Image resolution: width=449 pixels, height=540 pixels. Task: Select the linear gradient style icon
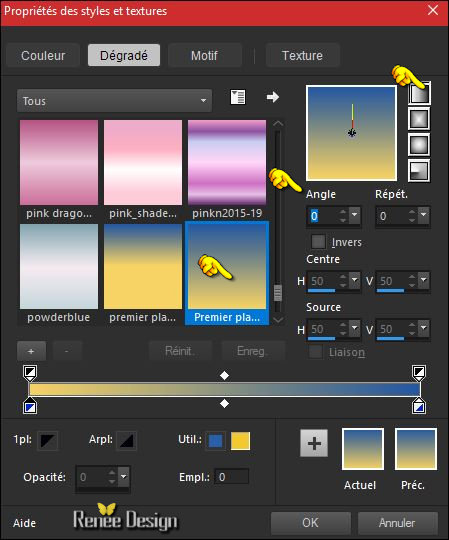[x=419, y=93]
